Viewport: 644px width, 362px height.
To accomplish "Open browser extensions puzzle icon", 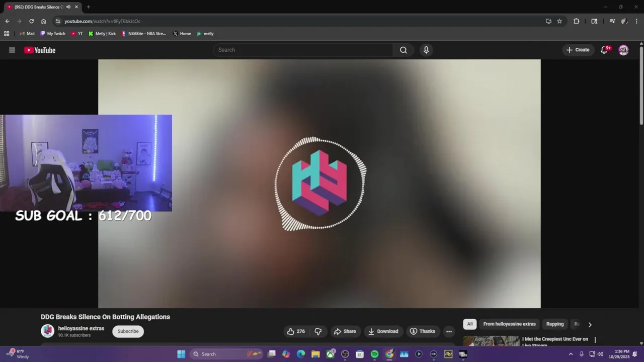I will (577, 21).
